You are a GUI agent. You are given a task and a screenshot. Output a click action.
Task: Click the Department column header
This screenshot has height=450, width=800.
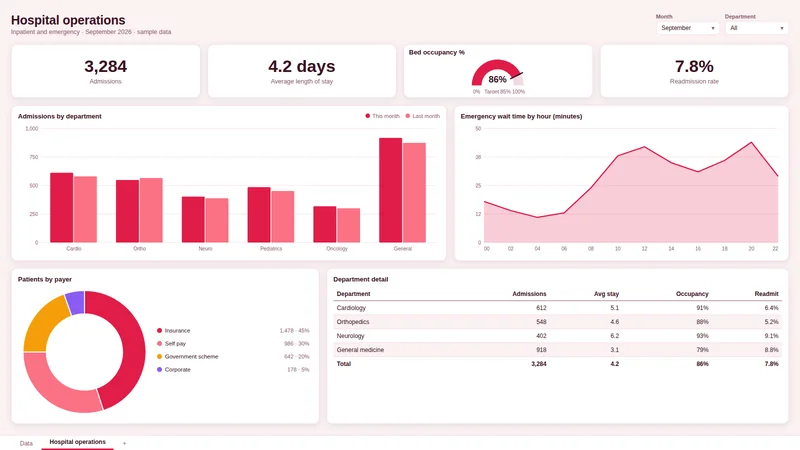(354, 294)
